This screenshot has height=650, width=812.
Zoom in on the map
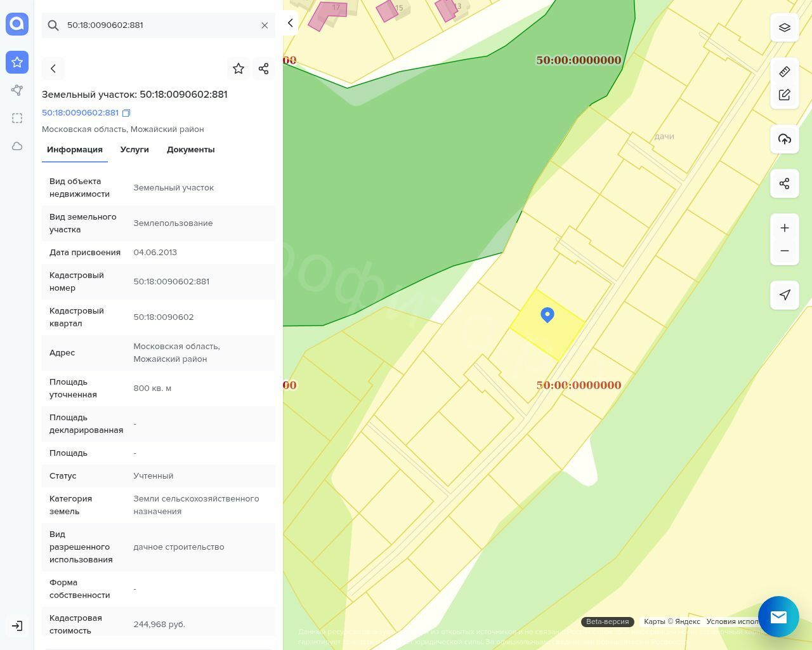click(x=785, y=228)
